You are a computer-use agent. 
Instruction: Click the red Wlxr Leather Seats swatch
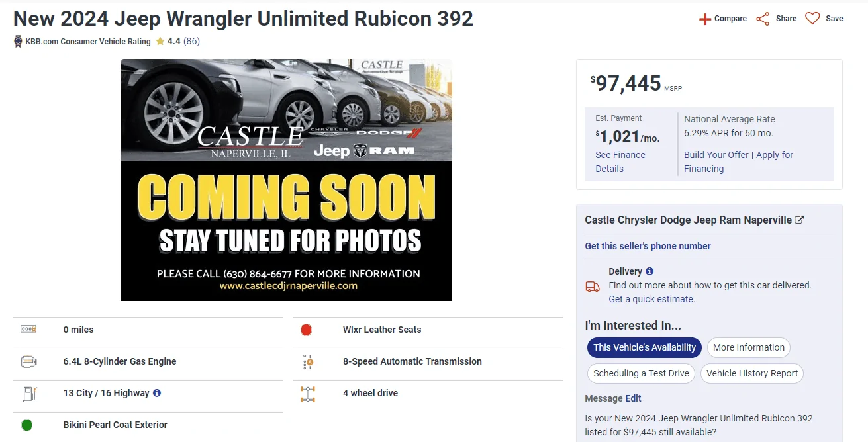point(306,330)
